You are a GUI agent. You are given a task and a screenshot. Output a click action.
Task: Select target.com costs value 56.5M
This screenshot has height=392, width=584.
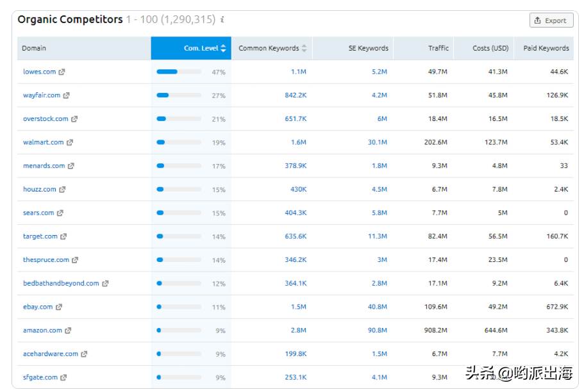pyautogui.click(x=497, y=236)
